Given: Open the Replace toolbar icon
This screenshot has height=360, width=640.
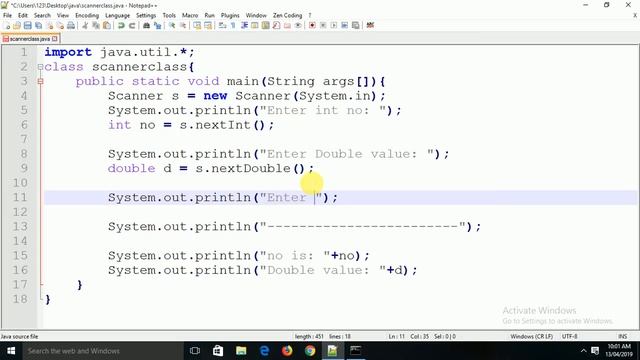Looking at the screenshot, I should tap(157, 25).
